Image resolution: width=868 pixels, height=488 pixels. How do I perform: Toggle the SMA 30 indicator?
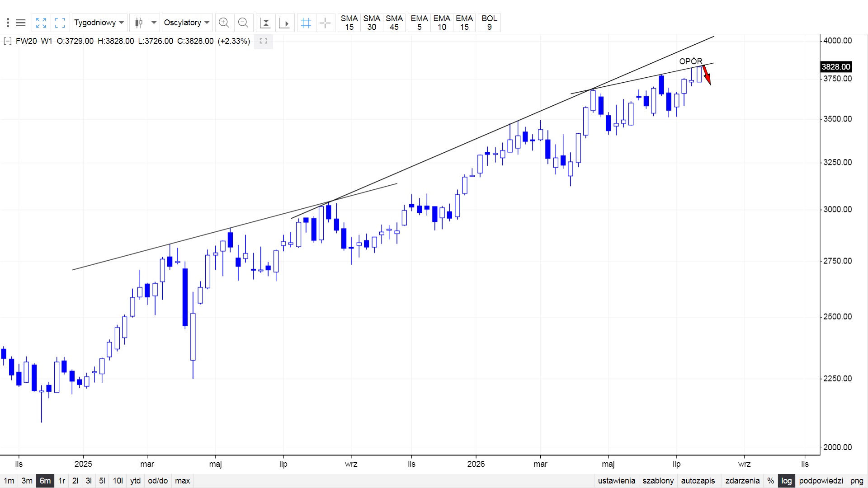(372, 23)
